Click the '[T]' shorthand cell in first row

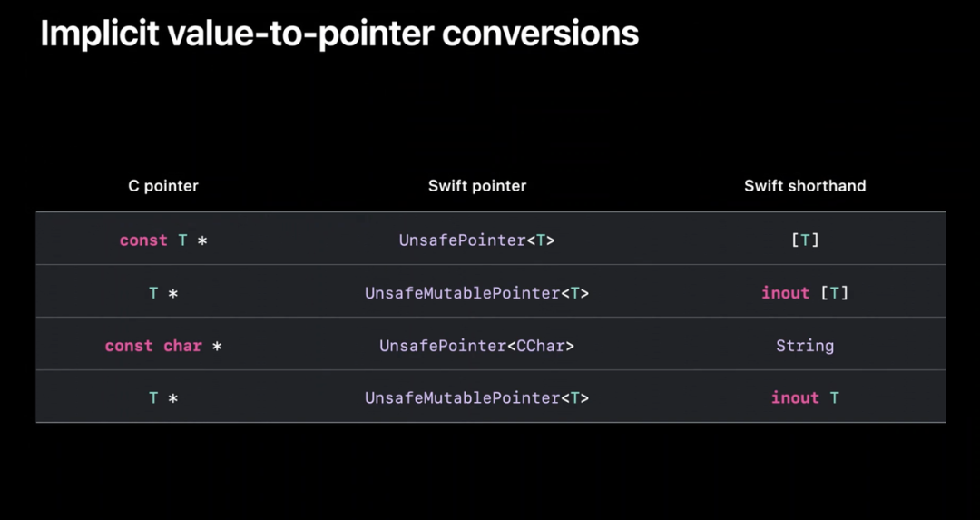(x=805, y=240)
